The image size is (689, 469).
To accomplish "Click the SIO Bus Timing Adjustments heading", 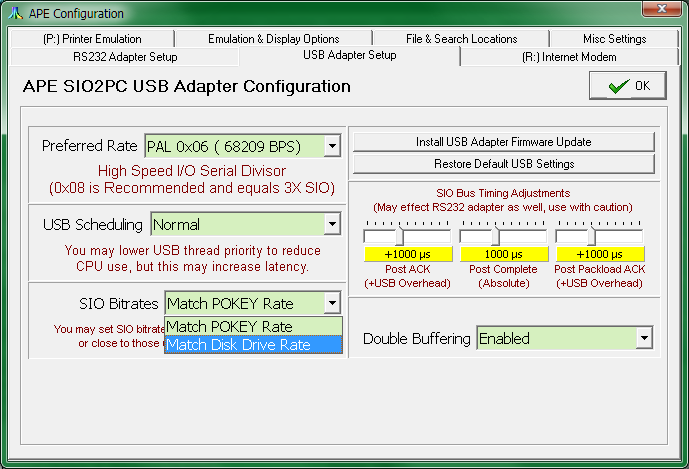I will tap(503, 193).
